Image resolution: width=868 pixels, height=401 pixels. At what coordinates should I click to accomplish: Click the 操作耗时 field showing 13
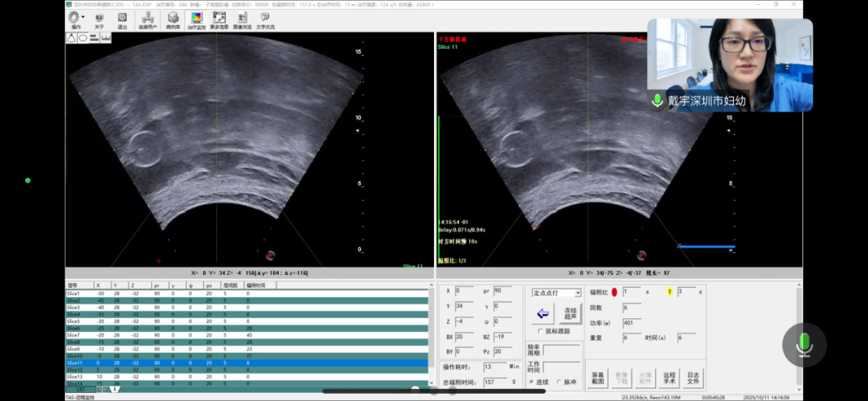[495, 366]
